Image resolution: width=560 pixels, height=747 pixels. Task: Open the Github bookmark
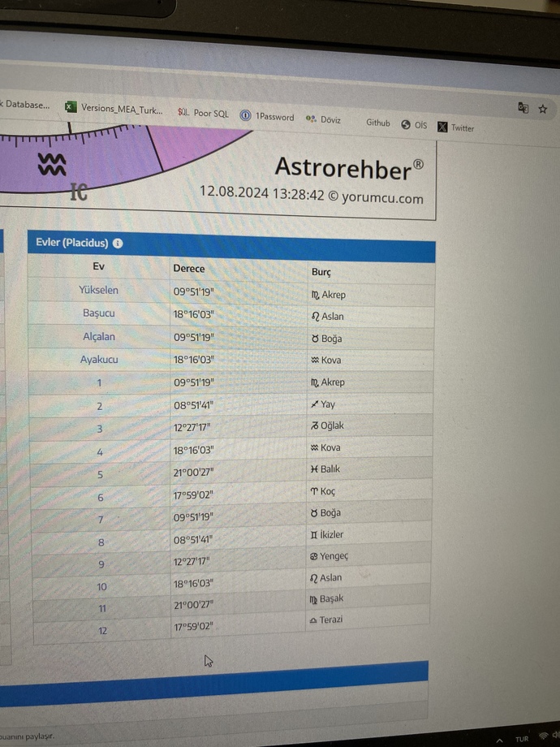coord(377,123)
